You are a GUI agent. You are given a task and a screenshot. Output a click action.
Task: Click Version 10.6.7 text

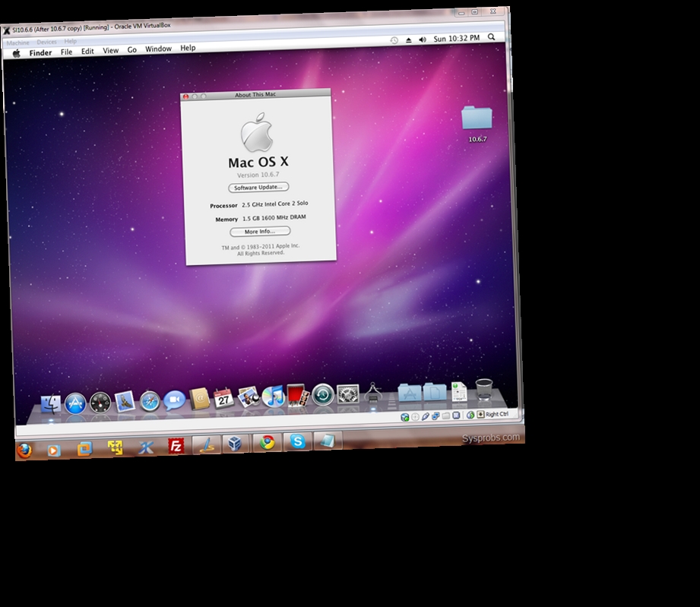tap(258, 175)
